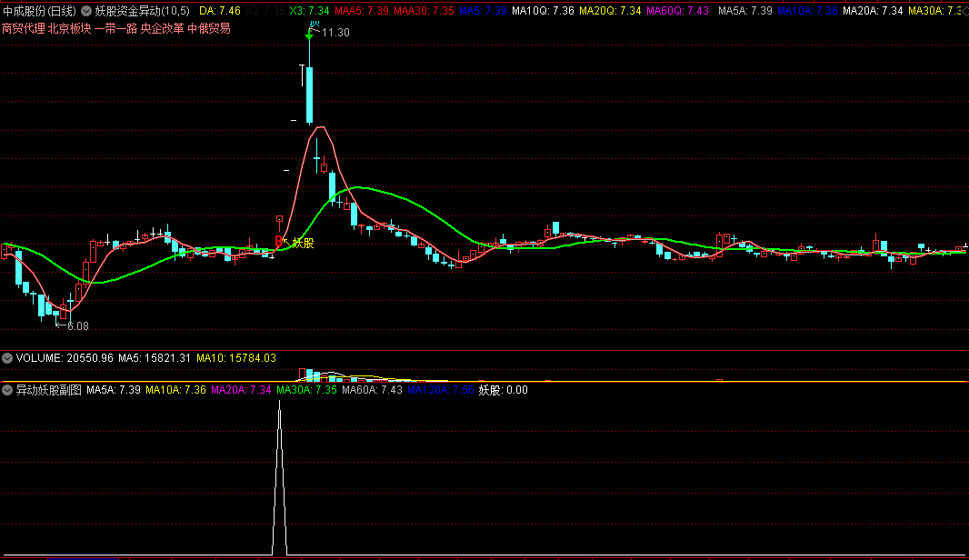
Task: Open the 中俄贸易 concept tag
Action: pyautogui.click(x=209, y=28)
